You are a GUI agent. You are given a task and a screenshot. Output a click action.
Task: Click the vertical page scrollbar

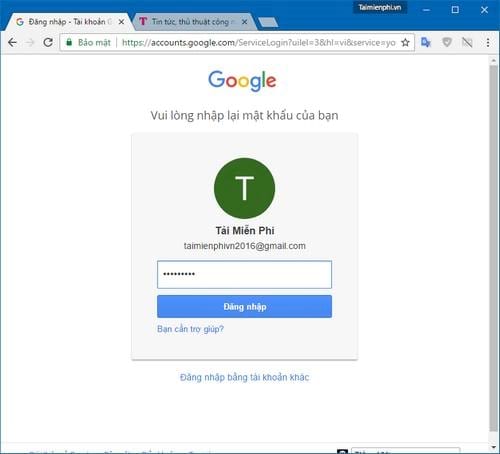(493, 248)
